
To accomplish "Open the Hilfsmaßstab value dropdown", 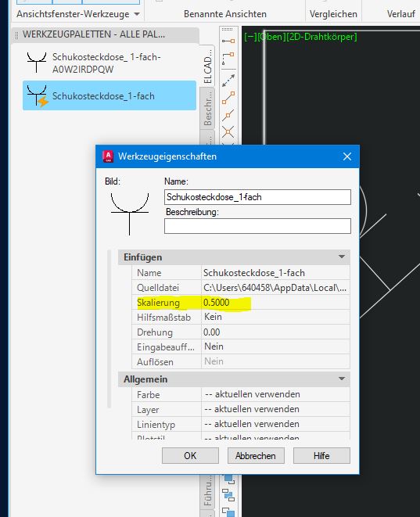I will 275,317.
